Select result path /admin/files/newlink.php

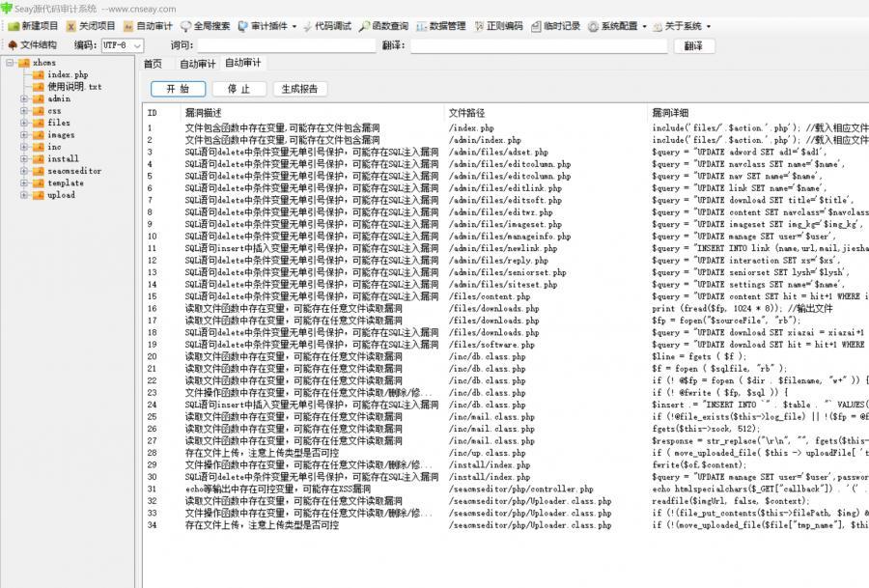click(503, 248)
